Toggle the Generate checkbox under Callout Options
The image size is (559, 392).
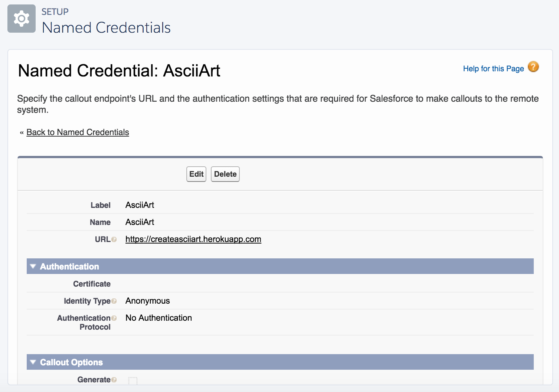[133, 380]
